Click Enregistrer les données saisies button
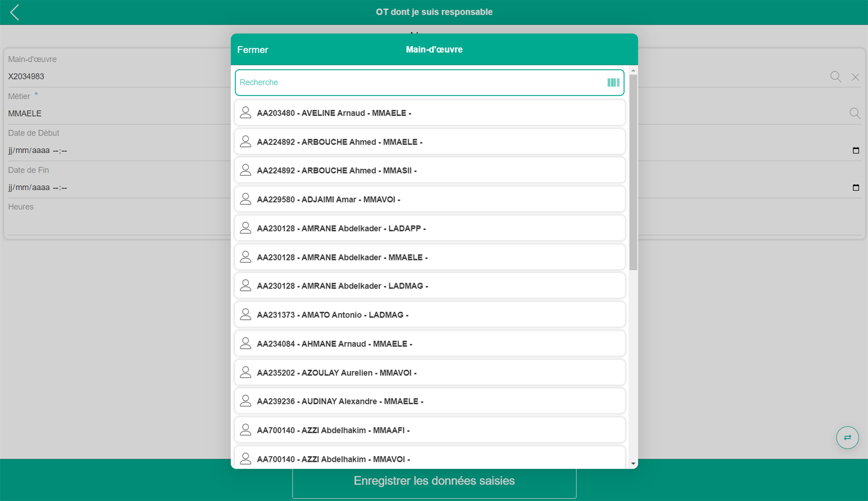This screenshot has width=868, height=501. click(x=434, y=481)
